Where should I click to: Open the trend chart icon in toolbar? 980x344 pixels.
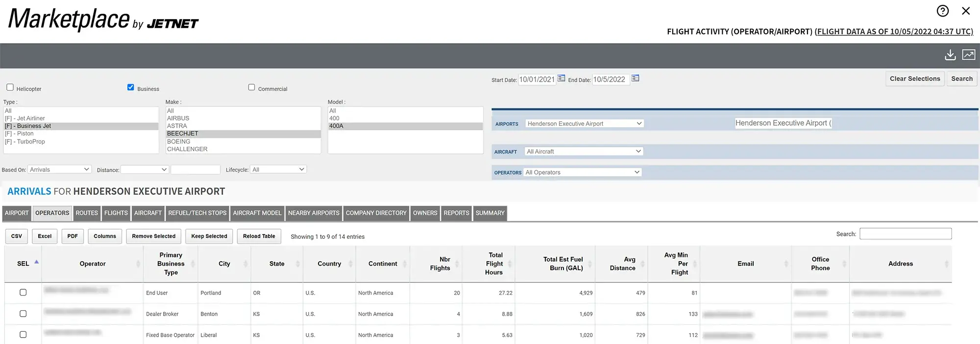pyautogui.click(x=968, y=55)
